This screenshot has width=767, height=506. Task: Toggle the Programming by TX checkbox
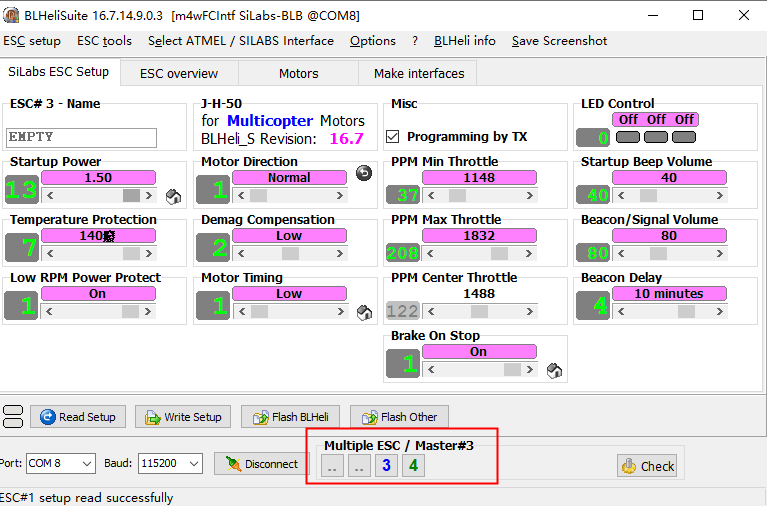392,137
